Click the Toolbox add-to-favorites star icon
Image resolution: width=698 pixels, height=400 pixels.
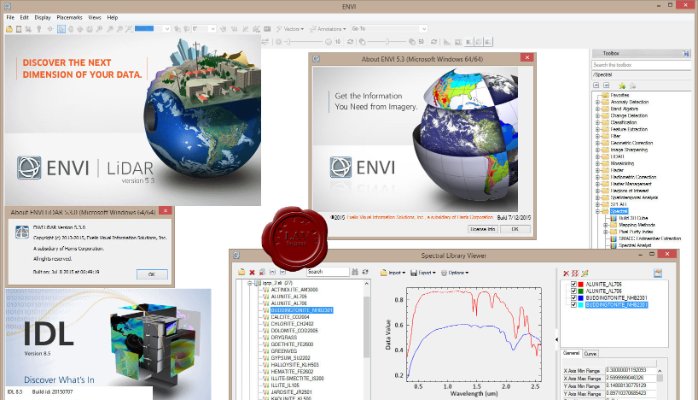click(622, 85)
